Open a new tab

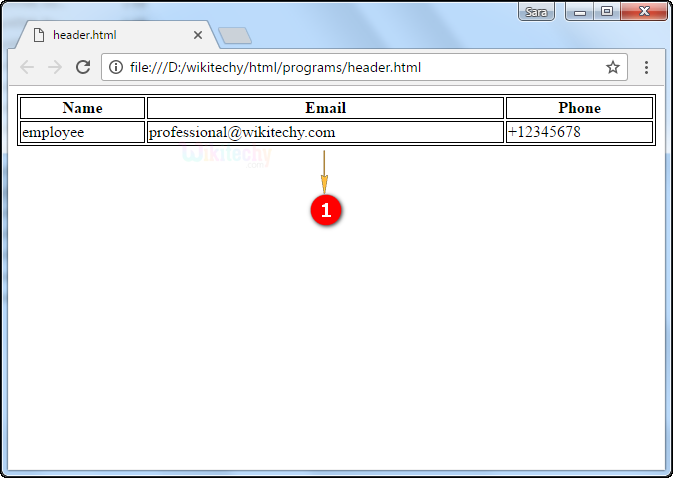click(x=234, y=36)
